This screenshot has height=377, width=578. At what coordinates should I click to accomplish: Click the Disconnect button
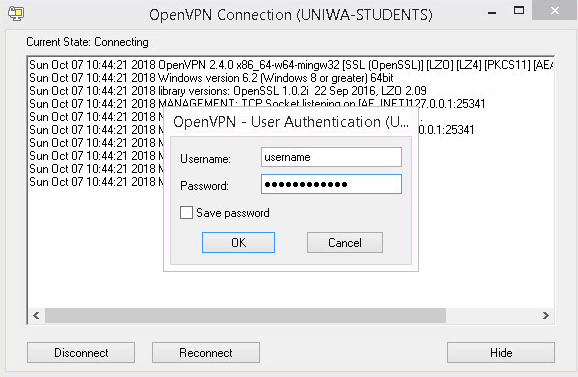click(81, 353)
